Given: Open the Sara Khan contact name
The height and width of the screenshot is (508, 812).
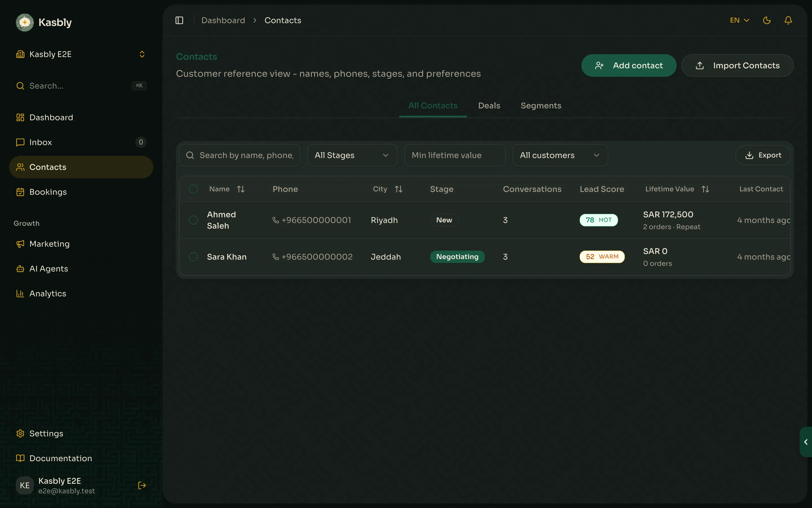Looking at the screenshot, I should (x=226, y=257).
